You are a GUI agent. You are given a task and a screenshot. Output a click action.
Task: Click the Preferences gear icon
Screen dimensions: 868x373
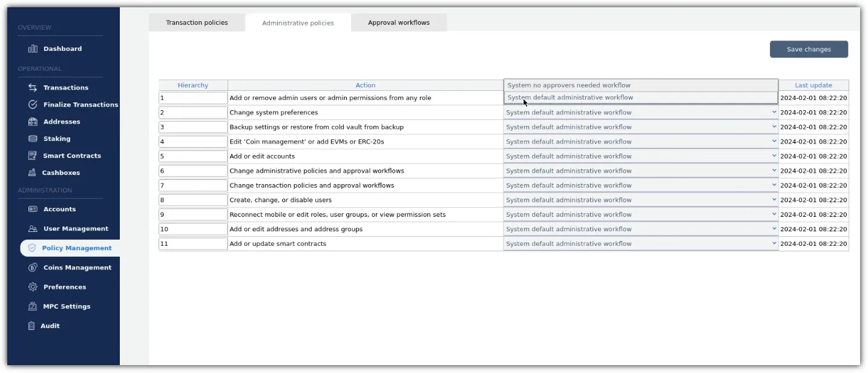33,287
